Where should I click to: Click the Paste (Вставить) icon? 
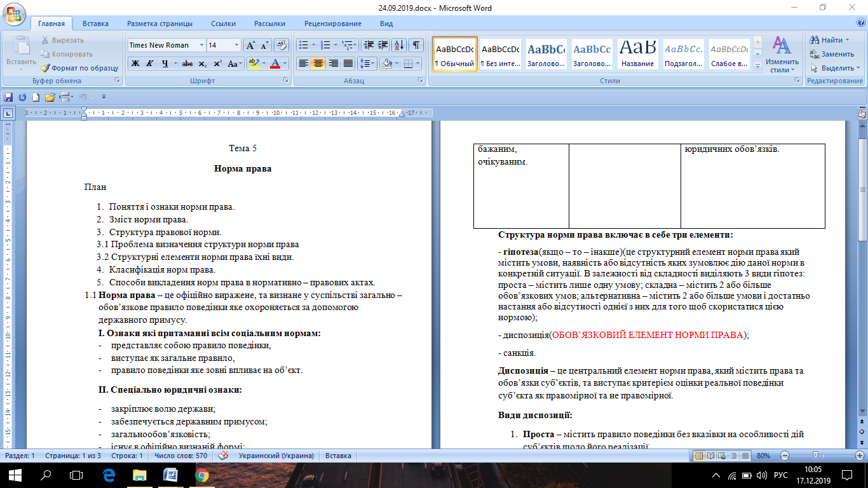[21, 46]
